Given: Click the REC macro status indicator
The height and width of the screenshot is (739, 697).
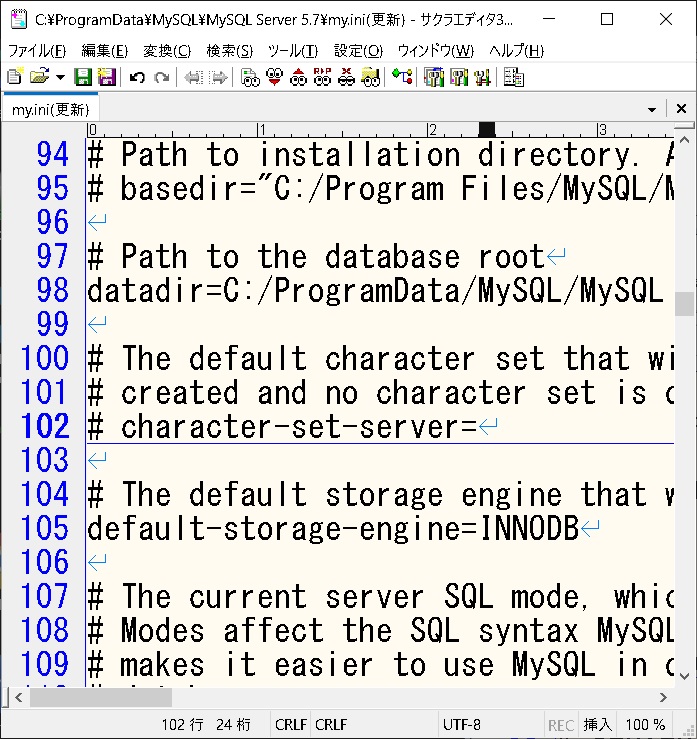Looking at the screenshot, I should point(561,725).
